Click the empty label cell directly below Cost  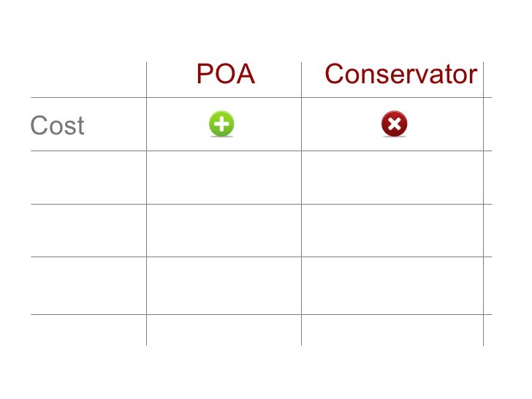click(88, 178)
